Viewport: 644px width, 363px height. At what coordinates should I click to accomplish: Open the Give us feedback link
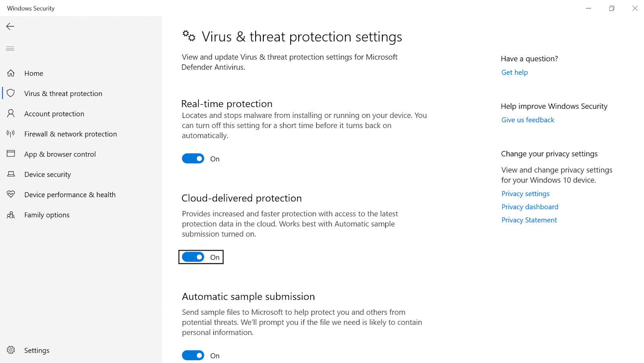pyautogui.click(x=527, y=120)
